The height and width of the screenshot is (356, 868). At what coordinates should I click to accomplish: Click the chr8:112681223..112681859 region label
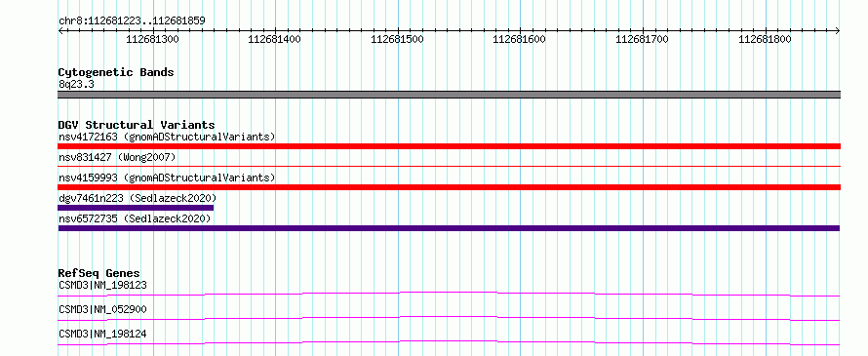132,20
